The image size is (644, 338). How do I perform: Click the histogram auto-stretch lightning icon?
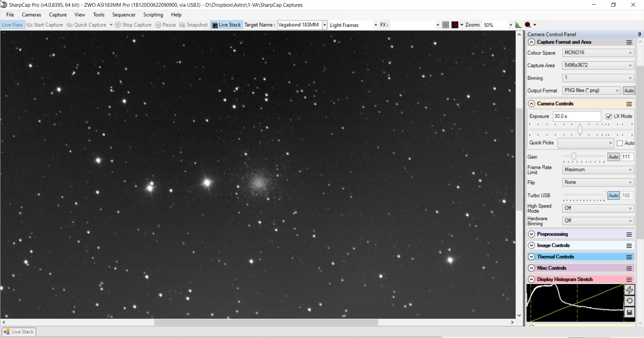(629, 290)
